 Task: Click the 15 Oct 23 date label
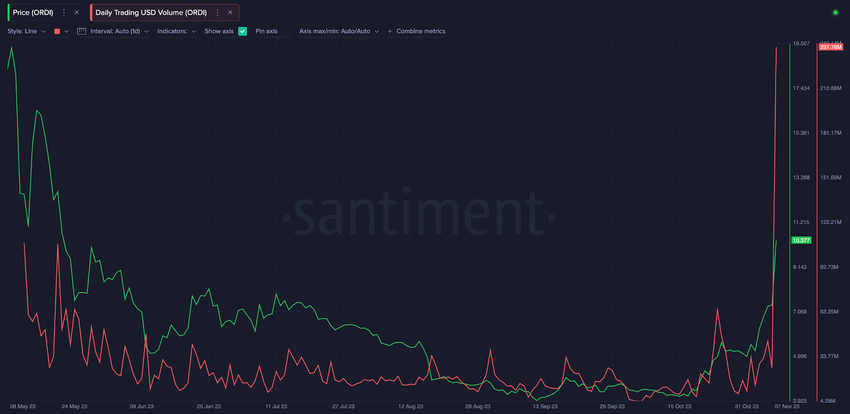click(679, 406)
